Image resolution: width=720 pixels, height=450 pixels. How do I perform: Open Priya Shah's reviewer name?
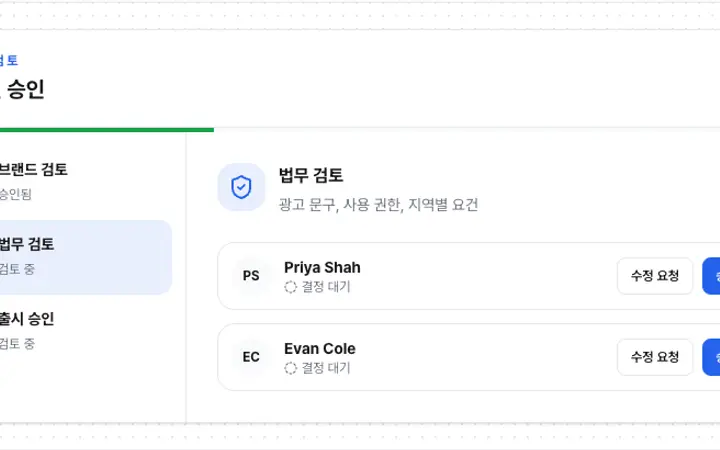(322, 267)
